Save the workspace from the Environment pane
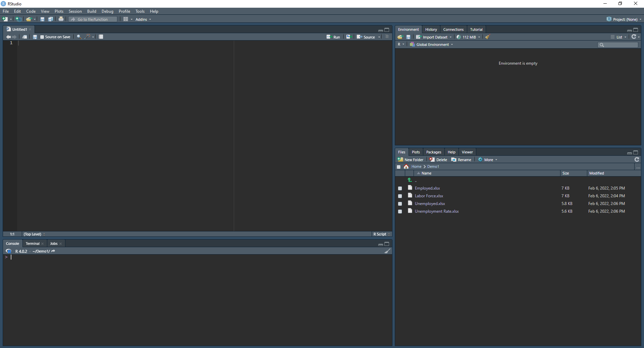 pyautogui.click(x=408, y=37)
